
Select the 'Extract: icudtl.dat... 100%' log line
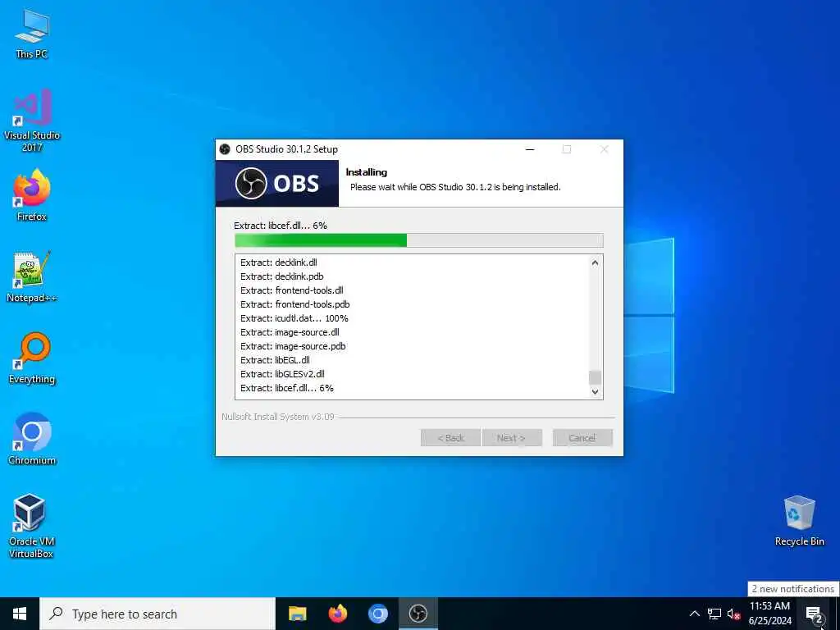click(x=294, y=318)
